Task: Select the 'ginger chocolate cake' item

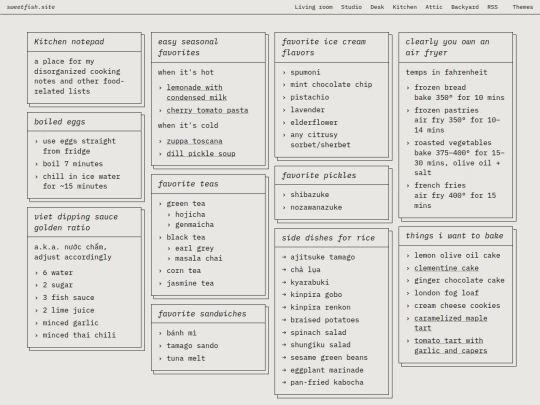Action: click(x=459, y=280)
